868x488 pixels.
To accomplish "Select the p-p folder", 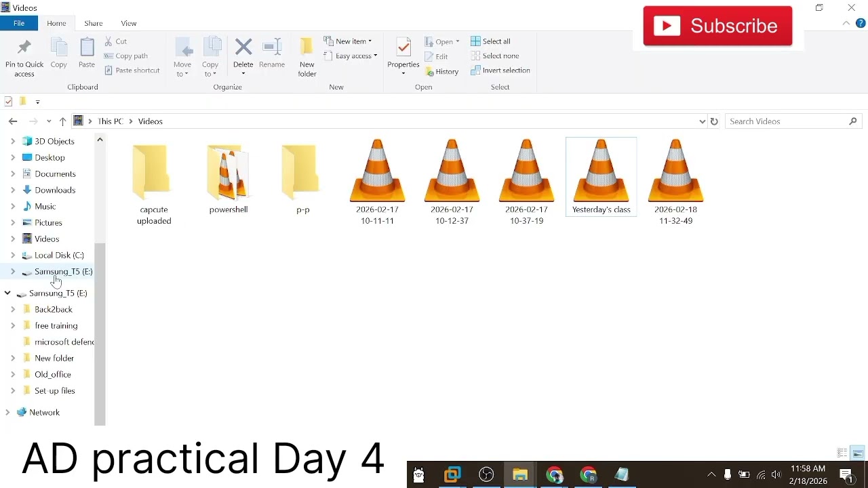I will point(303,179).
